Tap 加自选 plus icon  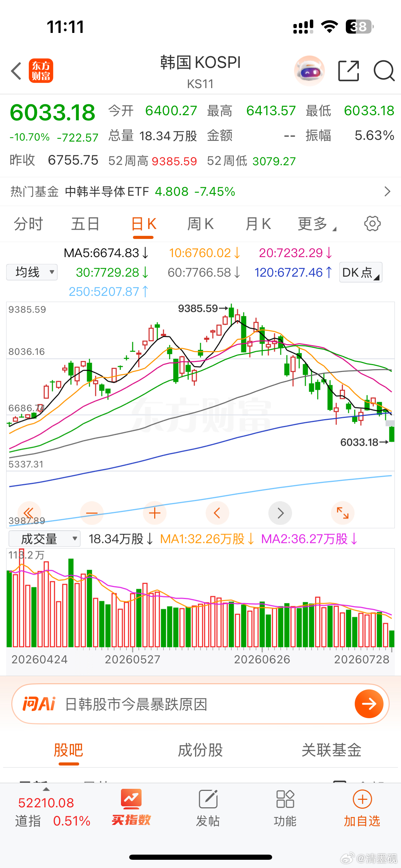point(362,799)
